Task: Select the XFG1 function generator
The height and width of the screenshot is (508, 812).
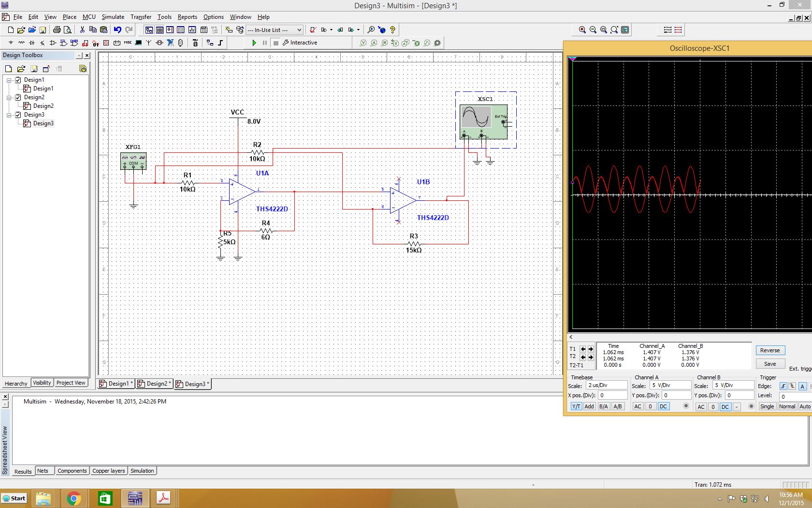Action: click(133, 161)
